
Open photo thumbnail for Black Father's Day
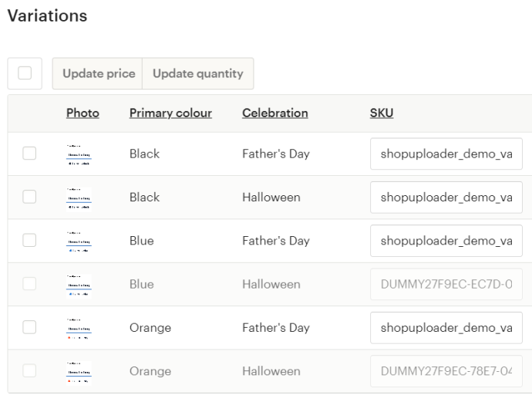point(79,154)
